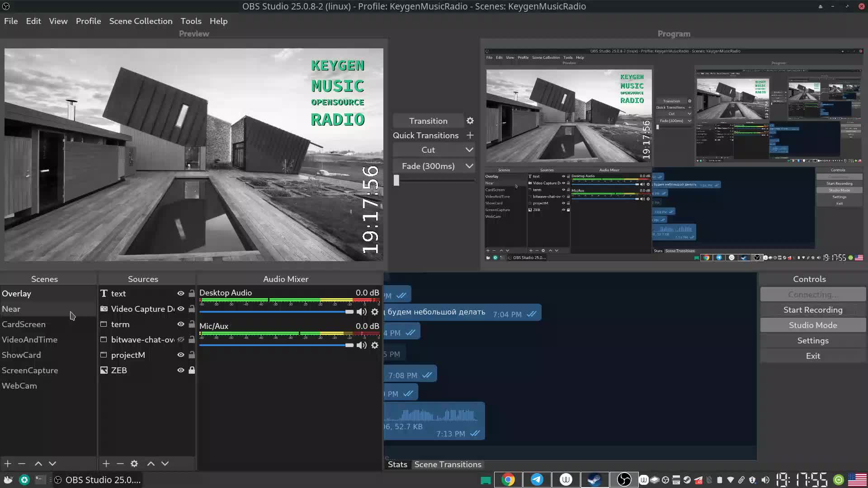Lock the projectM source

(x=192, y=355)
